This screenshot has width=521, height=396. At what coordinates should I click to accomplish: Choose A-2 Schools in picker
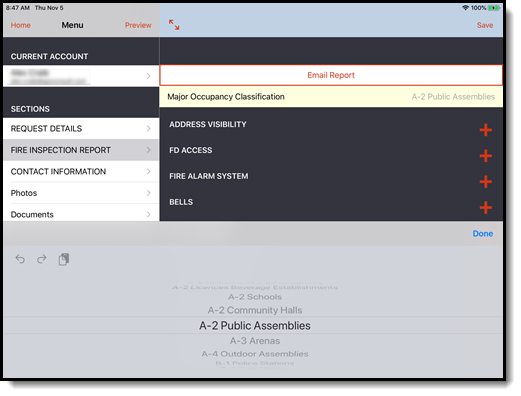coord(255,297)
